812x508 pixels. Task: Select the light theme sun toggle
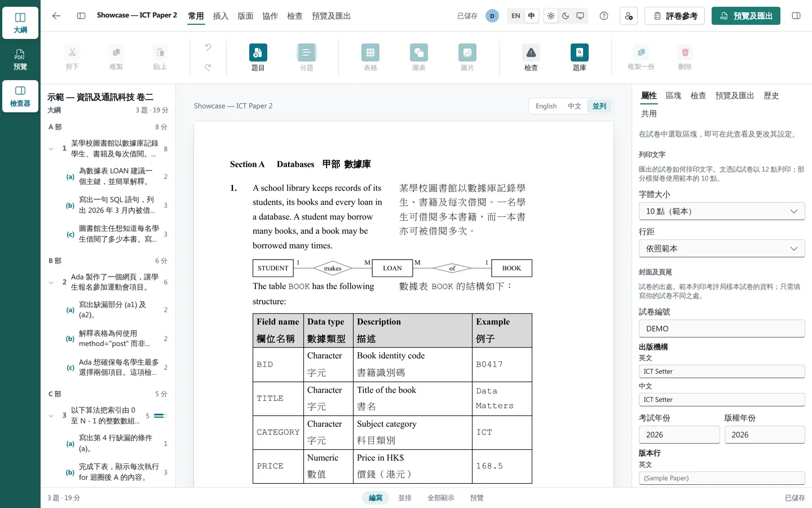click(551, 16)
